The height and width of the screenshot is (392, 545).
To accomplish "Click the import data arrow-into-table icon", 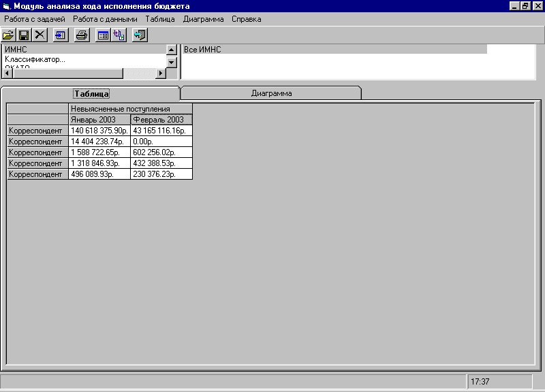I will (61, 35).
